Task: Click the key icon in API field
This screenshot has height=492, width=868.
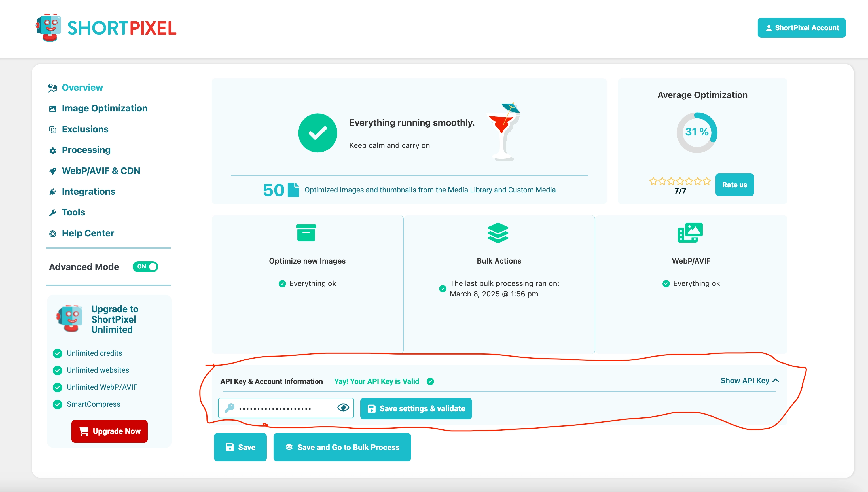Action: 229,408
